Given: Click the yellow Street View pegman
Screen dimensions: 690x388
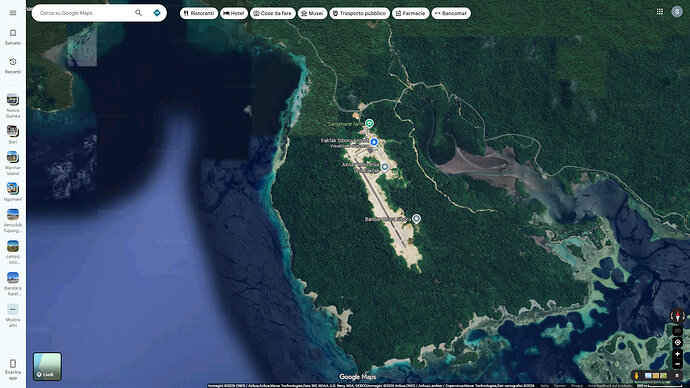Looking at the screenshot, I should (x=636, y=376).
